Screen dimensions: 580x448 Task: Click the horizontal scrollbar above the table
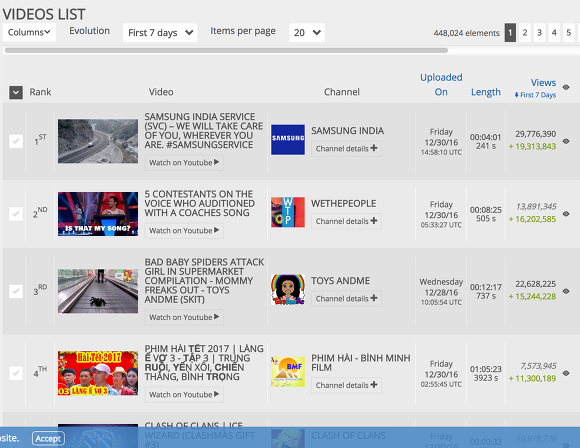(x=226, y=50)
